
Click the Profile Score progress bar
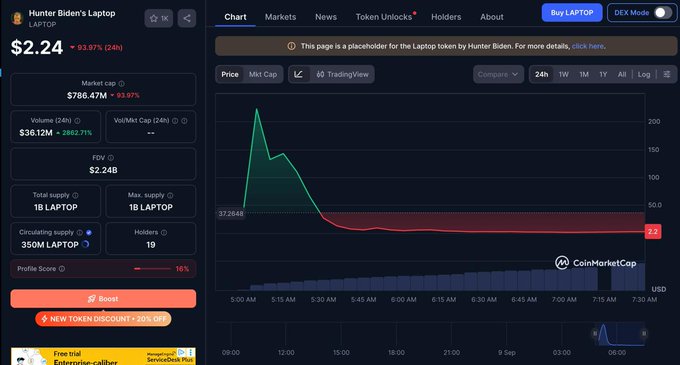(x=152, y=269)
